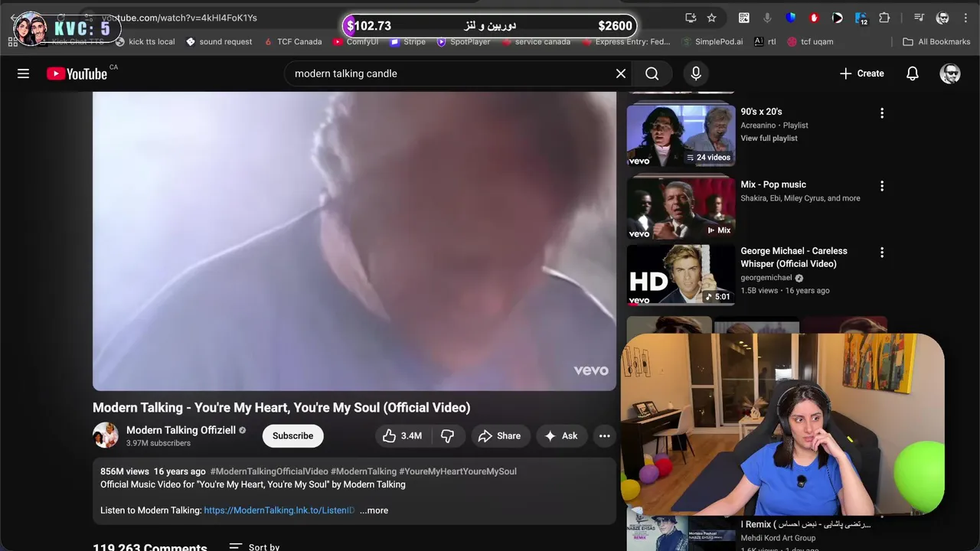Click '856M views 16 years ago' text

153,471
